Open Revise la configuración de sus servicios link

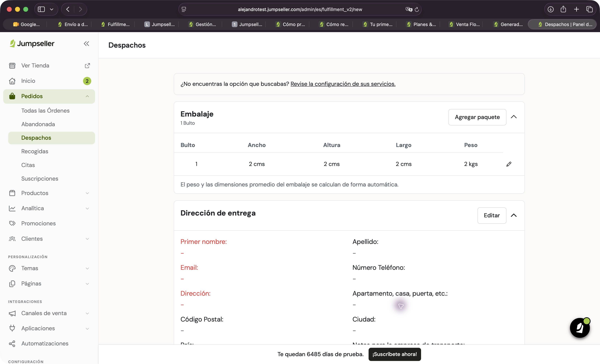point(343,84)
